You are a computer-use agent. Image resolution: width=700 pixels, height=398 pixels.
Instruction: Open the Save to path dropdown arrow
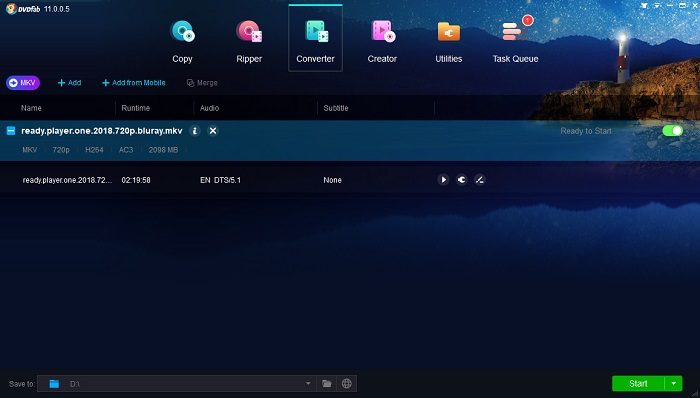pyautogui.click(x=308, y=384)
